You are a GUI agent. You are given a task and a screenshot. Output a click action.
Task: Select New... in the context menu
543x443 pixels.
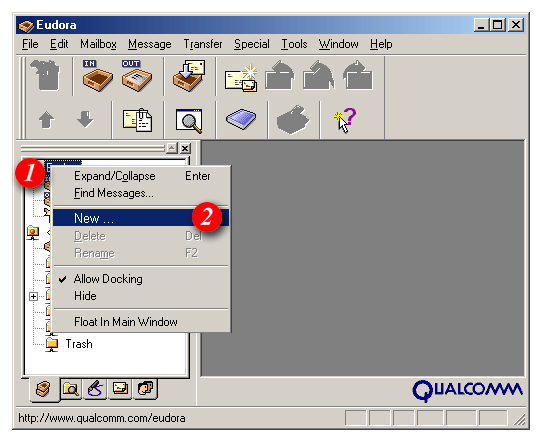tap(141, 218)
